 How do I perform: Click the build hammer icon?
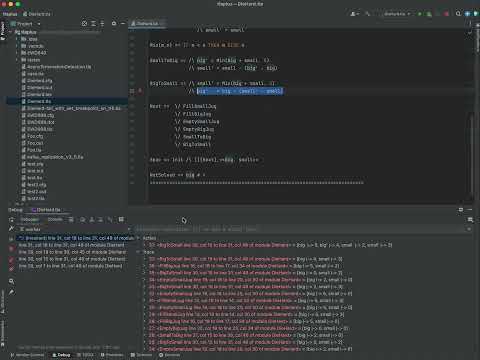pyautogui.click(x=368, y=14)
